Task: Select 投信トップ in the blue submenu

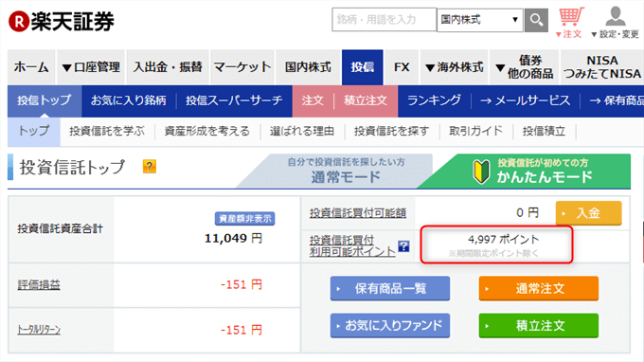Action: click(45, 100)
